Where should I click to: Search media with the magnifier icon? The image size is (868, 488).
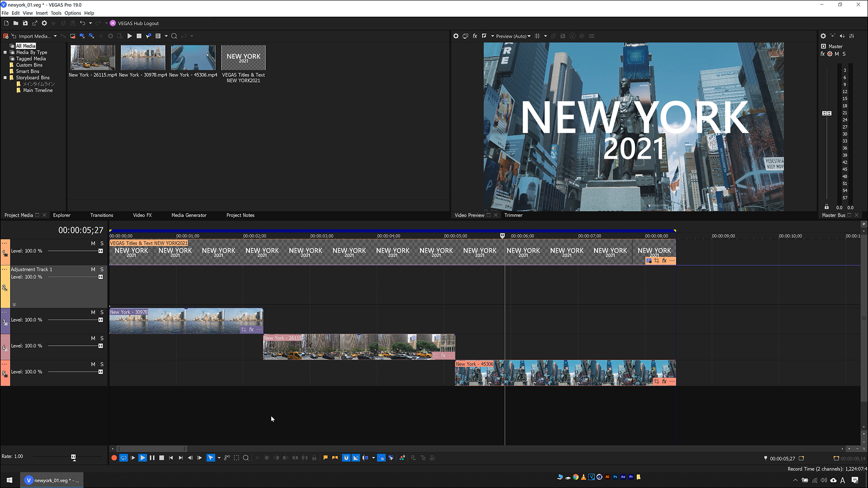point(174,36)
